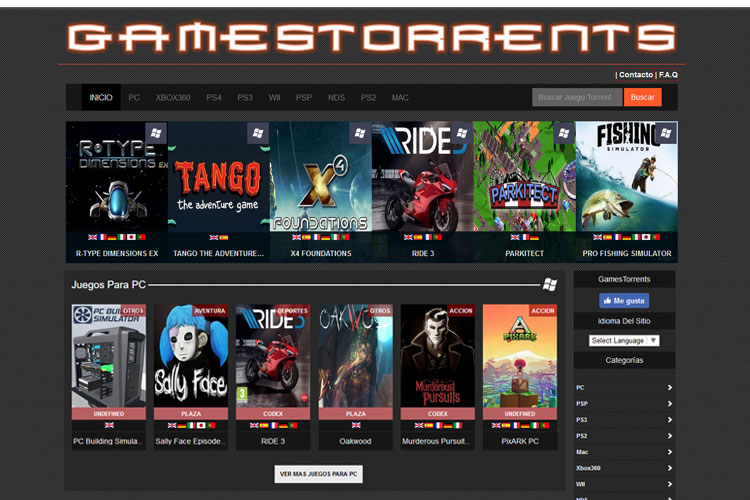Screen dimensions: 750x500
Task: Click Windows icon on featured RIDE 3 banner
Action: pos(462,133)
